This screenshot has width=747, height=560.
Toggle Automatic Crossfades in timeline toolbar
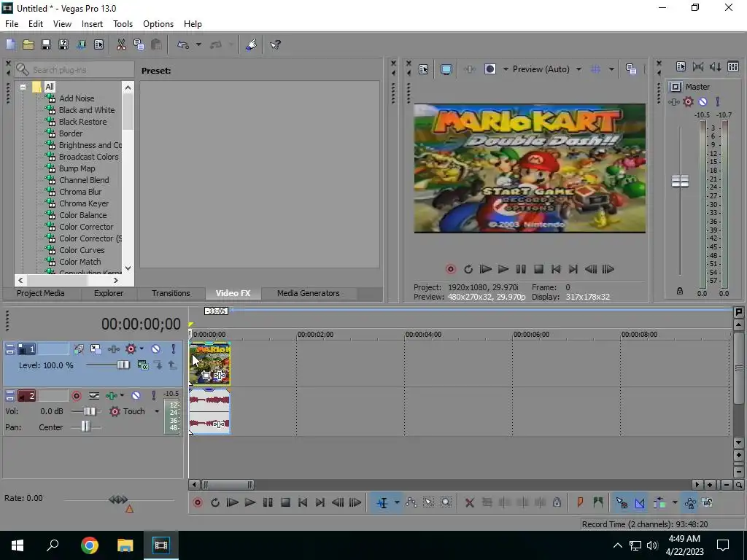tap(639, 503)
